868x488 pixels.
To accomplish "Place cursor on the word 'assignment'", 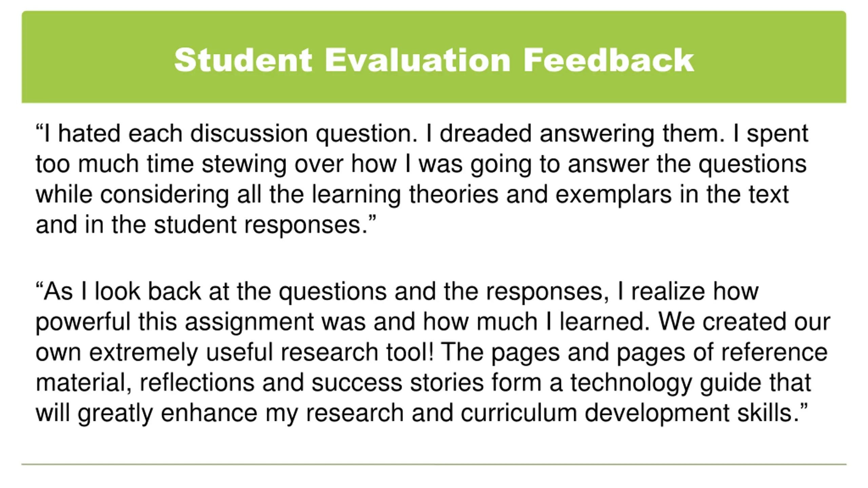I will (x=249, y=322).
